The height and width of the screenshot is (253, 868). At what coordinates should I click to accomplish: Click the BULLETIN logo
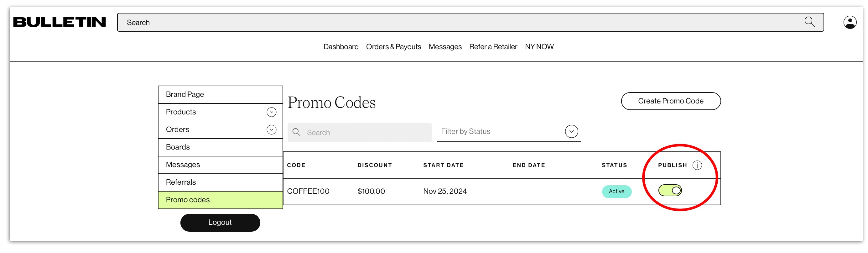pyautogui.click(x=59, y=22)
